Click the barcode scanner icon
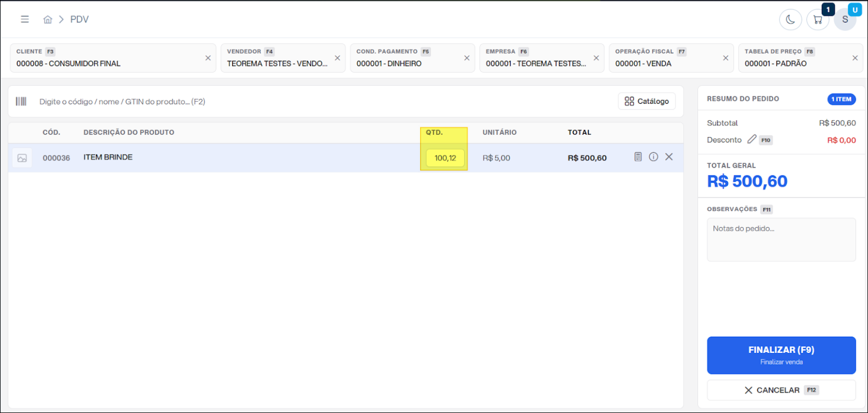The height and width of the screenshot is (413, 868). tap(21, 101)
